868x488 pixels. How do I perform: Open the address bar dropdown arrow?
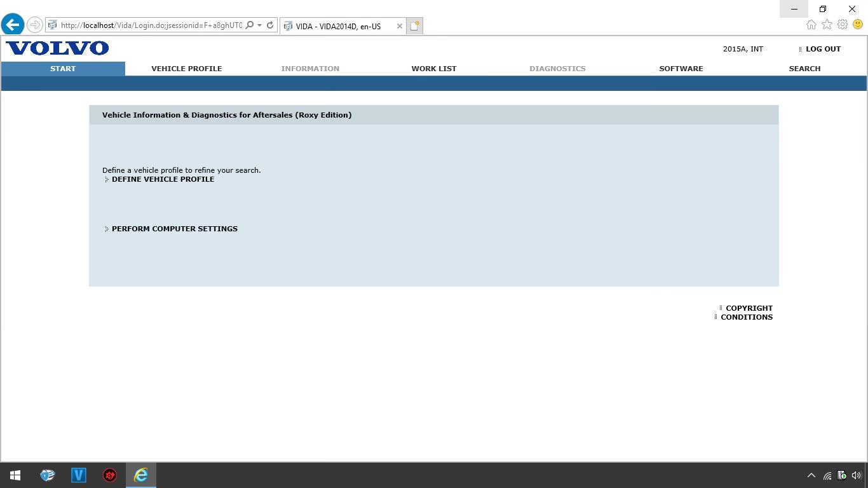259,25
